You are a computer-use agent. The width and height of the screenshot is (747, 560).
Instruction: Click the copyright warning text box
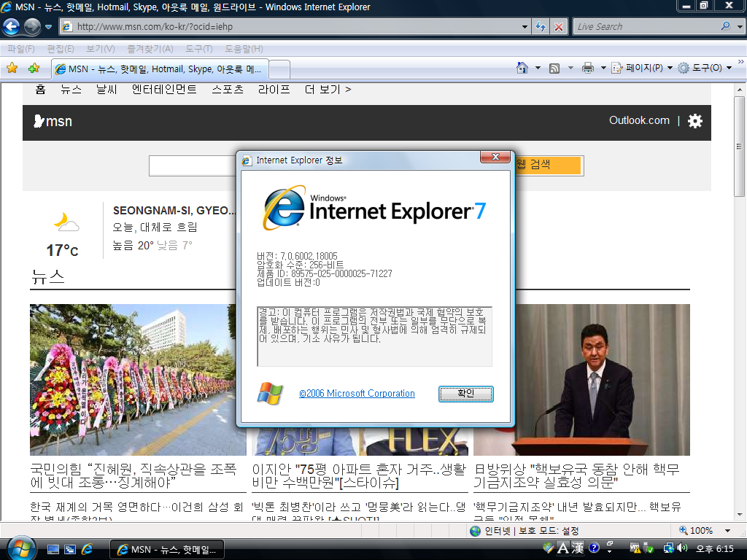click(x=374, y=336)
